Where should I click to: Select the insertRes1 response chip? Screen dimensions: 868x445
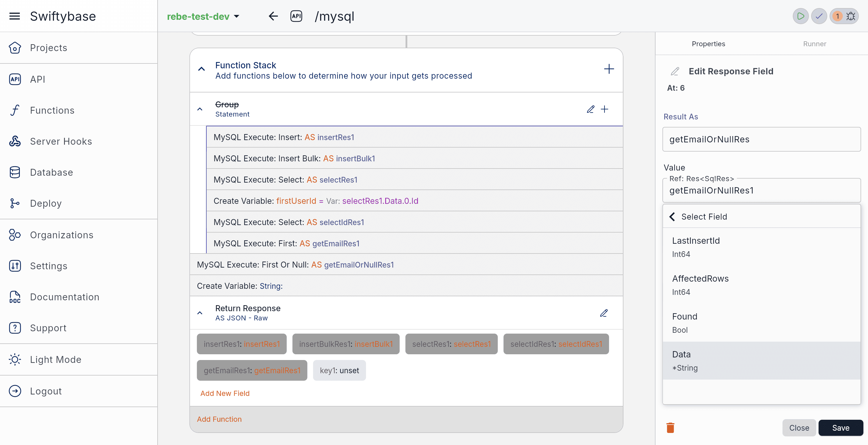tap(242, 344)
